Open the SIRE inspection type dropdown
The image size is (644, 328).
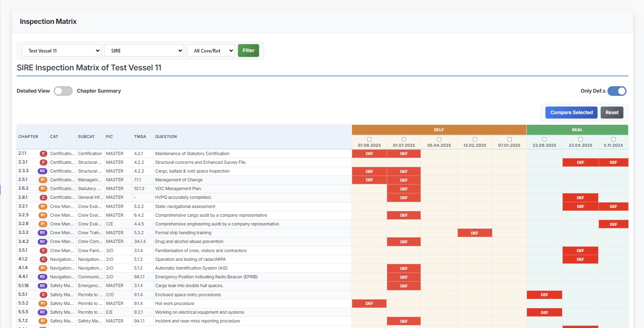(144, 50)
